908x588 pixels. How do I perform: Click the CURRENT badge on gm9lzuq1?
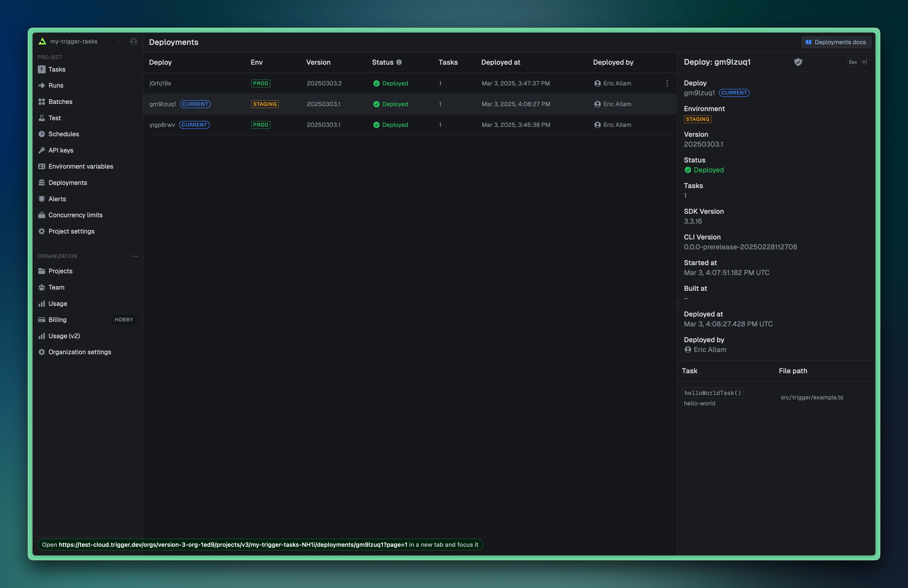(195, 104)
